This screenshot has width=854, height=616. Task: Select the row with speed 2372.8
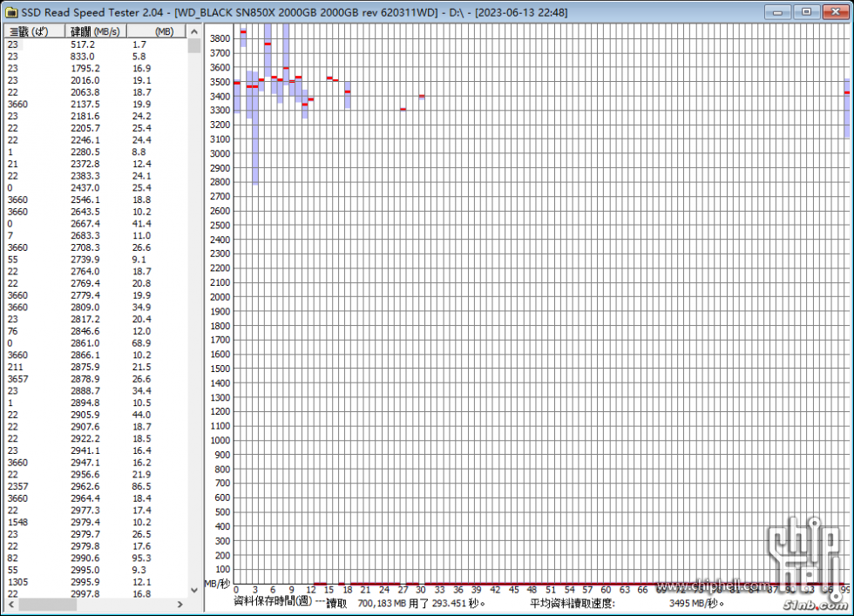coord(96,164)
